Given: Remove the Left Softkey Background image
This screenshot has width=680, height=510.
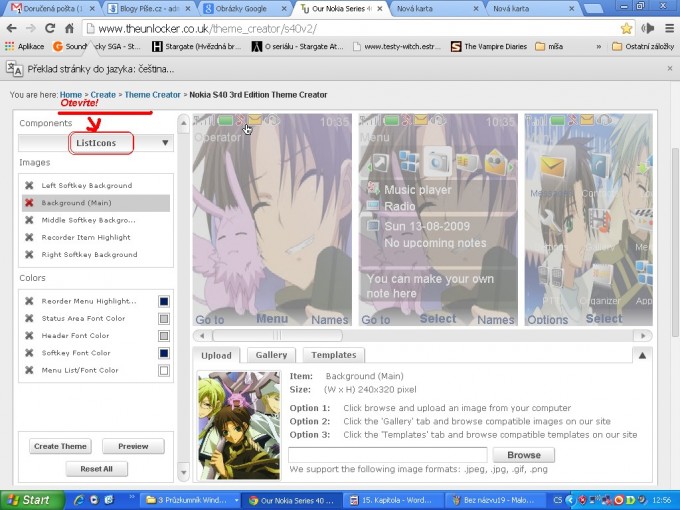Looking at the screenshot, I should pyautogui.click(x=29, y=186).
